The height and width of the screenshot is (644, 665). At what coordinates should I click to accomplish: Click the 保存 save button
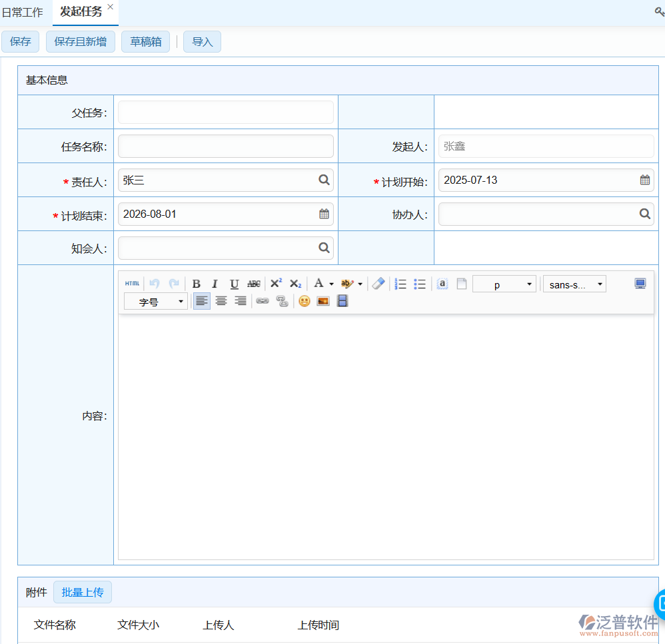[20, 41]
